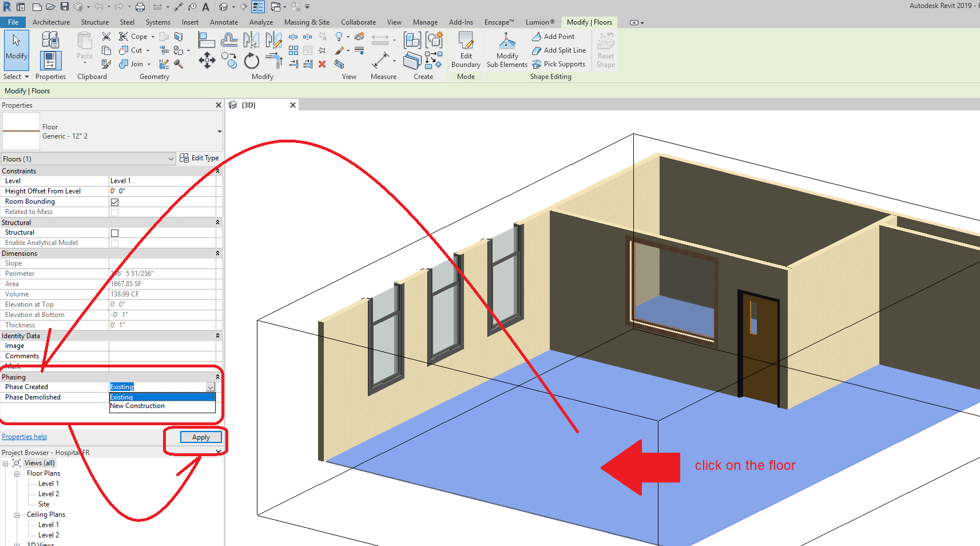Open the Properties help link
Image resolution: width=980 pixels, height=546 pixels.
coord(24,436)
